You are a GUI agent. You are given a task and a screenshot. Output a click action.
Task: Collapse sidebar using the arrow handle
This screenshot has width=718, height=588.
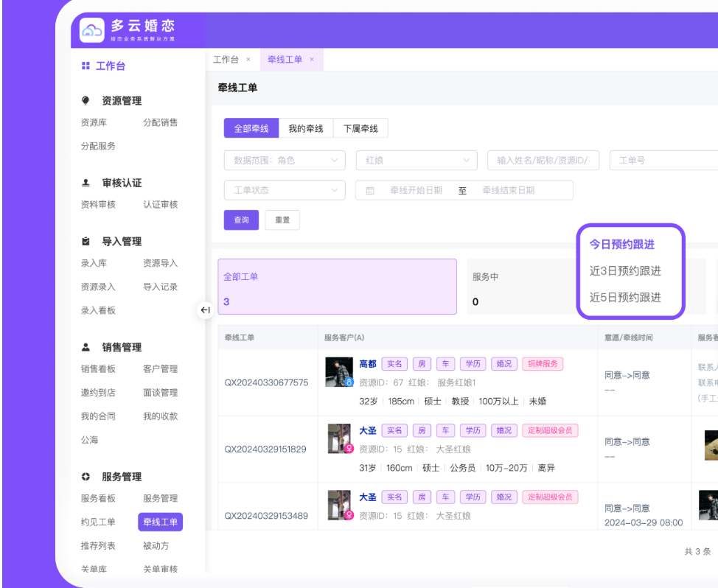205,310
